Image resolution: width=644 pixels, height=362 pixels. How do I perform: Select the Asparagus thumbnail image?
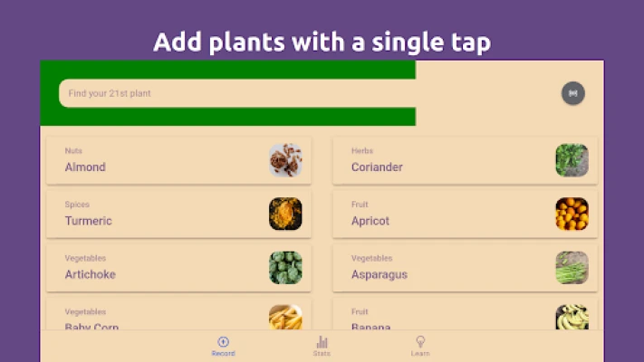[572, 267]
